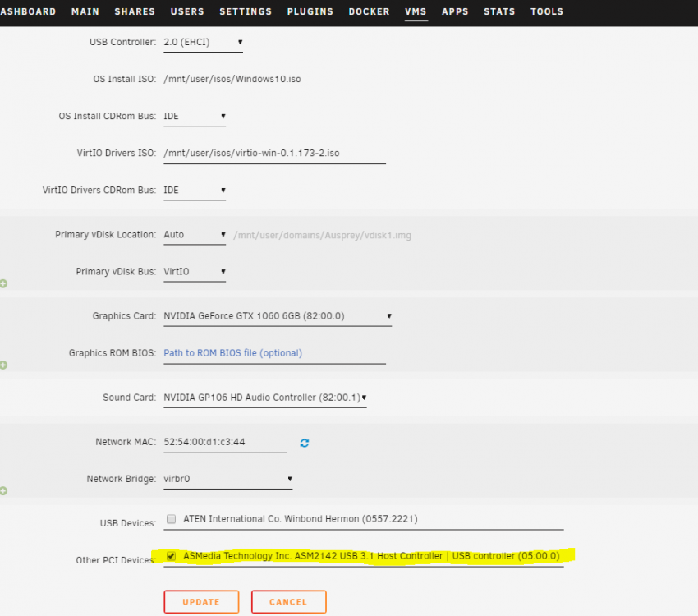
Task: Open the USB Controller dropdown
Action: click(203, 42)
